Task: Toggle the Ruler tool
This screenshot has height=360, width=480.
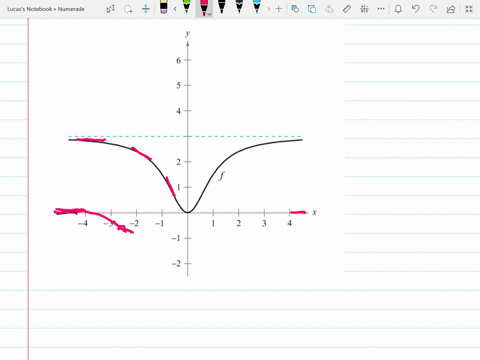Action: [347, 9]
